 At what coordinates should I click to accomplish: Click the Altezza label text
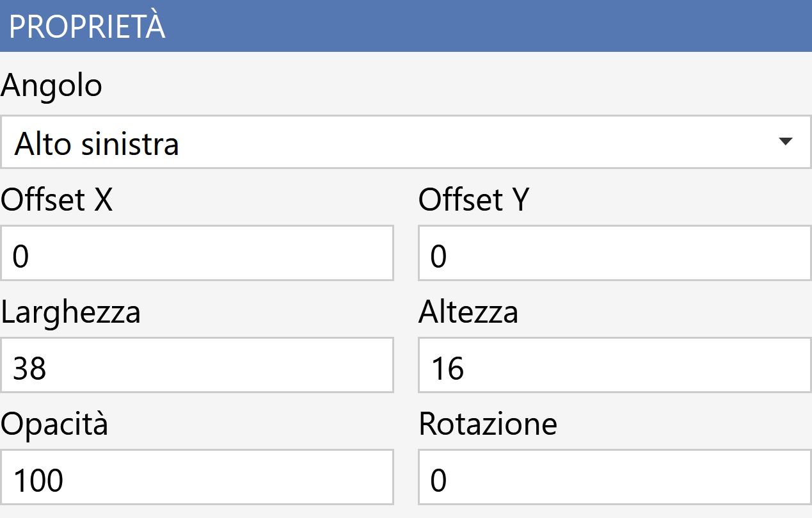pos(468,312)
